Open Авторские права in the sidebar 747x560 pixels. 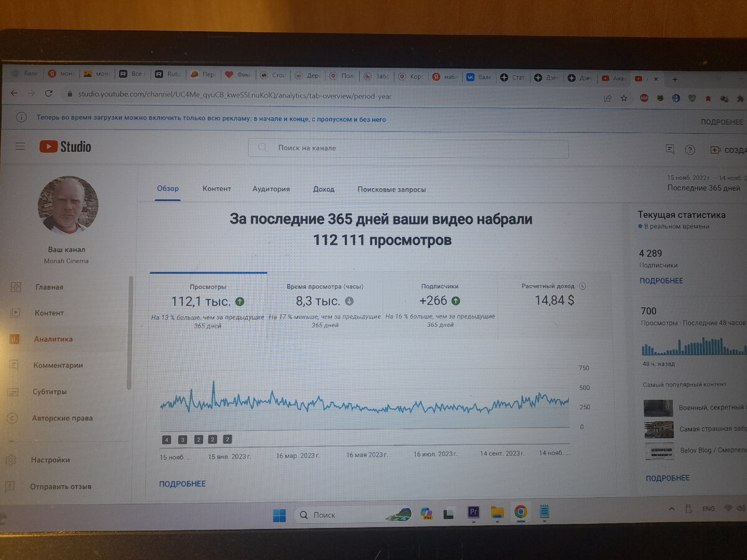[62, 418]
